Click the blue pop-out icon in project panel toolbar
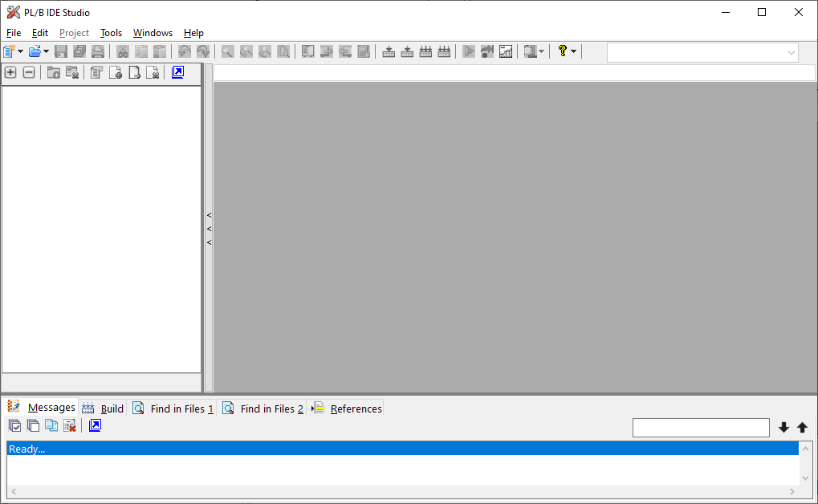This screenshot has width=818, height=504. (177, 72)
